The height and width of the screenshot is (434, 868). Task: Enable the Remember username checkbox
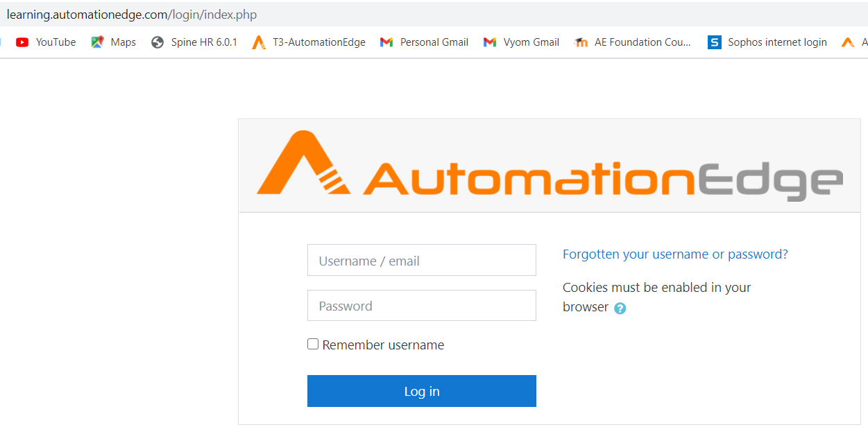[x=313, y=344]
